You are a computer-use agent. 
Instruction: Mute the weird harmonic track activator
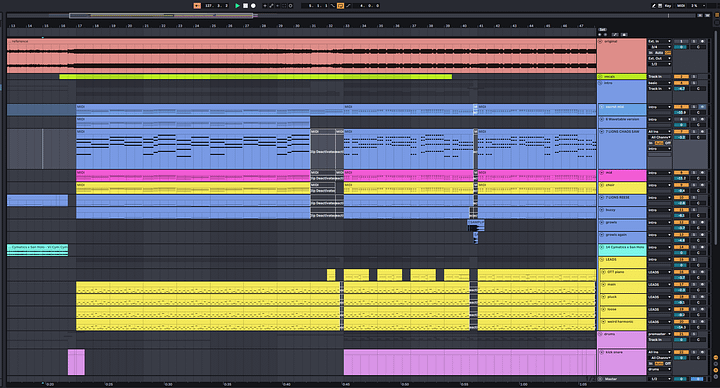(x=681, y=322)
